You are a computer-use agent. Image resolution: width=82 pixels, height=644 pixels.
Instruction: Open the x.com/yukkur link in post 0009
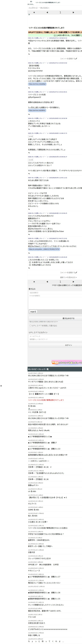pos(44,249)
